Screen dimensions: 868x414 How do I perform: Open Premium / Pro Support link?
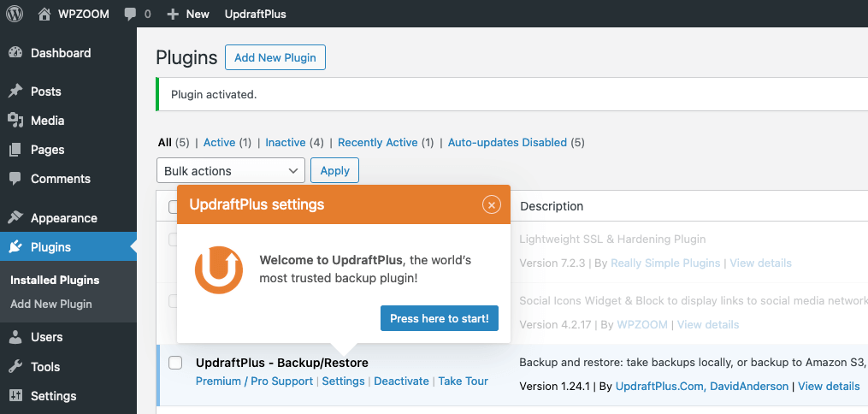pyautogui.click(x=255, y=381)
